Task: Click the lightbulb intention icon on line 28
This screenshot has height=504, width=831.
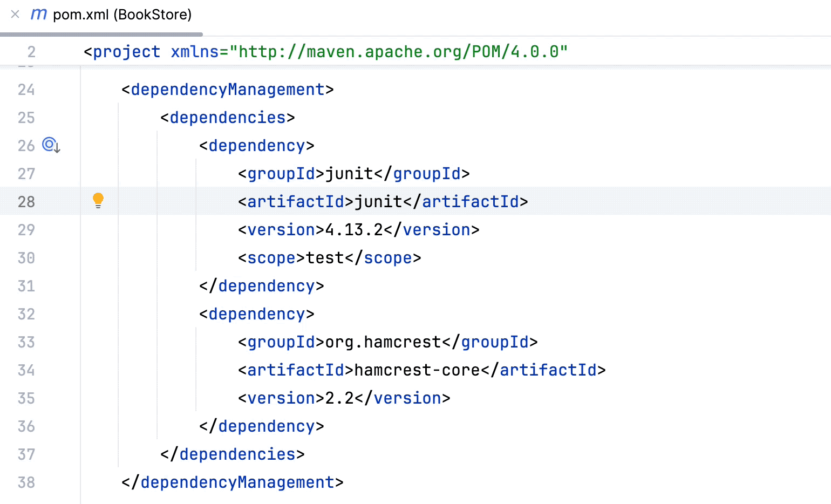Action: coord(98,200)
